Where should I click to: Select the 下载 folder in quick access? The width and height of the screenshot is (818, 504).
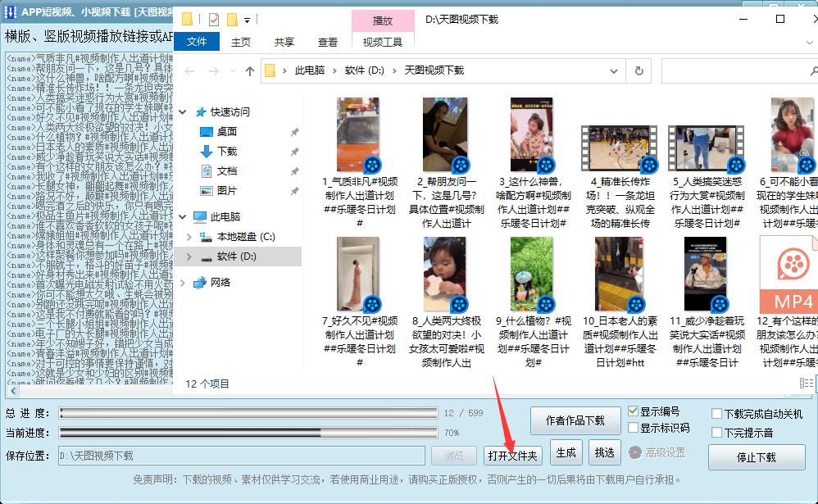[x=226, y=152]
